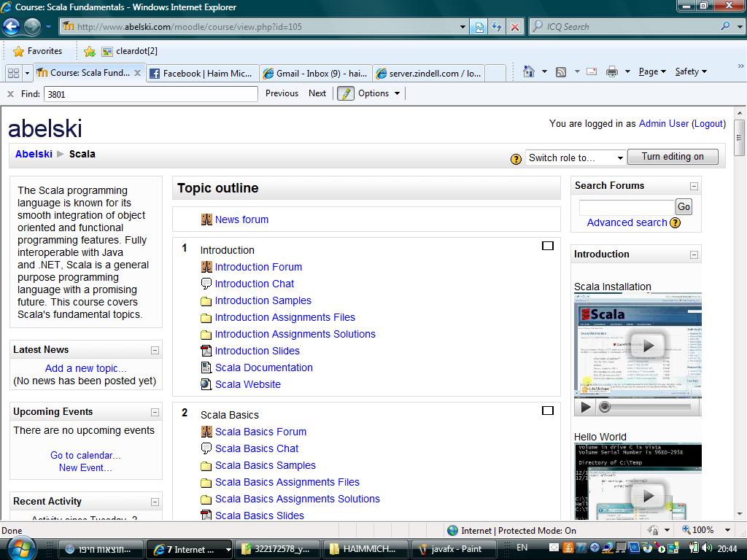Click help icon beside Switch role to

(516, 159)
